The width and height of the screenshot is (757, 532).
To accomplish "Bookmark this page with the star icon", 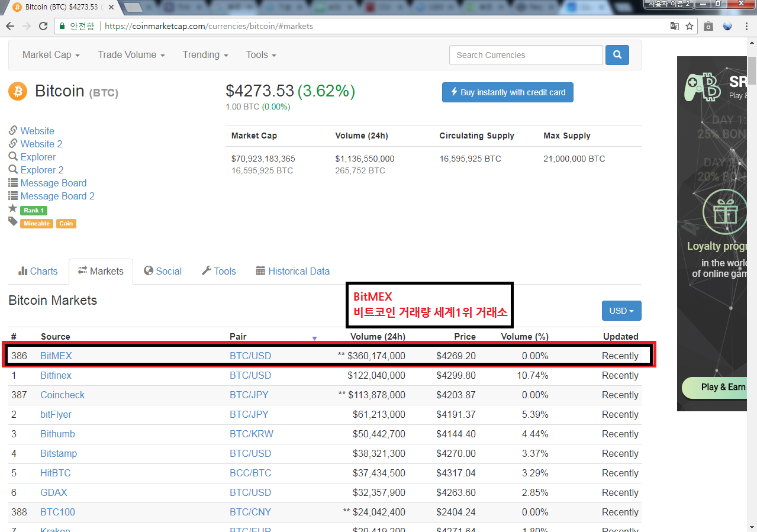I will (x=690, y=26).
